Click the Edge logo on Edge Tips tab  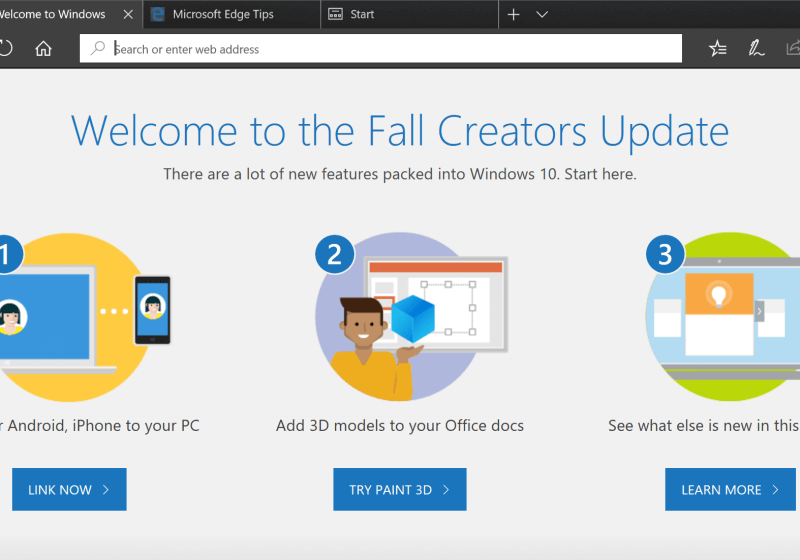click(158, 14)
